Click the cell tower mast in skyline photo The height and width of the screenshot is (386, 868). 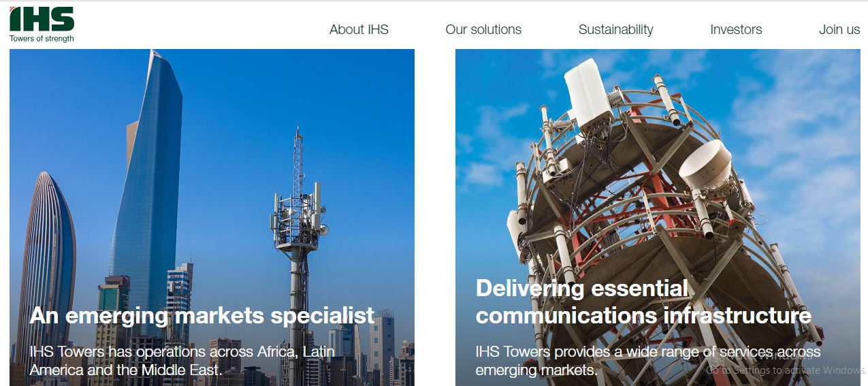point(298,245)
